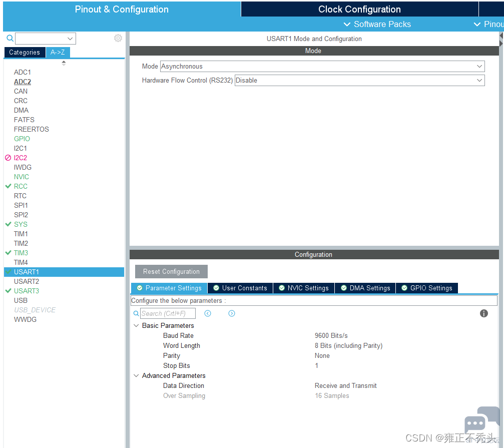Image resolution: width=504 pixels, height=448 pixels.
Task: Select the A->Z tab
Action: [x=58, y=53]
